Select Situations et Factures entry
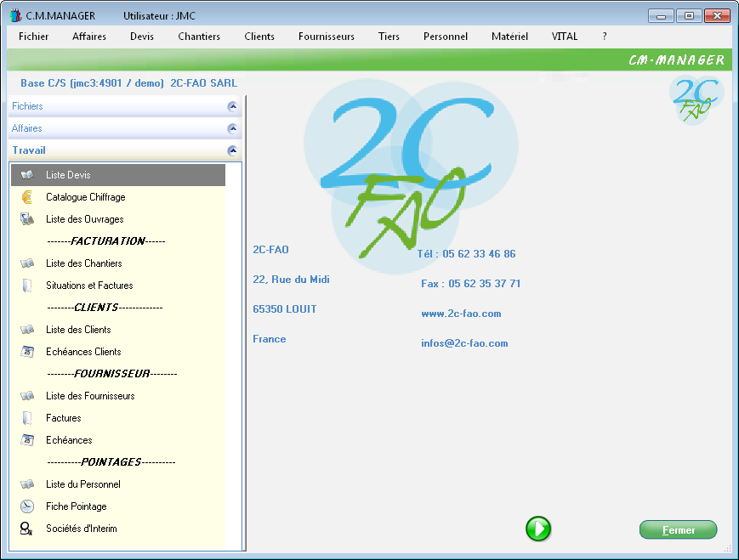This screenshot has height=560, width=739. 118,286
